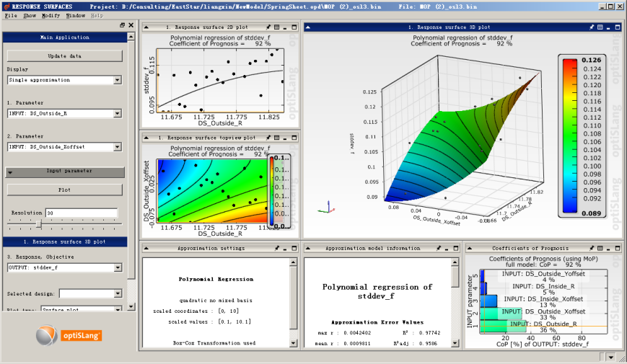
Task: Open the File menu
Action: point(11,16)
